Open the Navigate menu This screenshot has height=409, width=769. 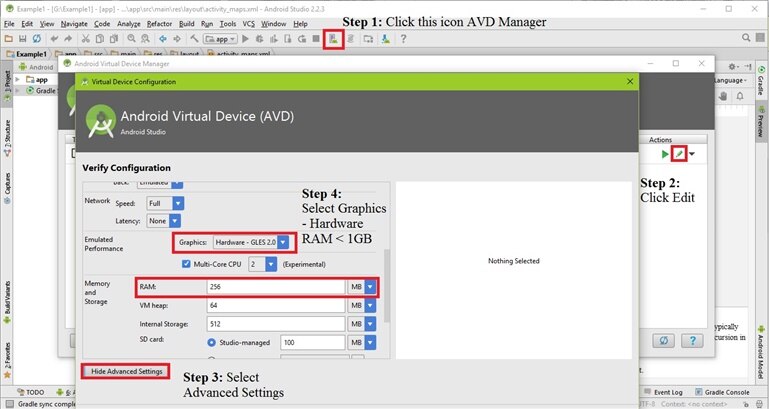tap(74, 24)
